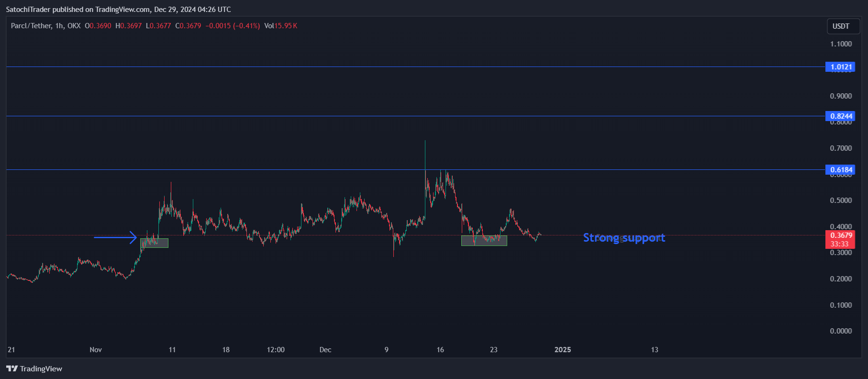This screenshot has height=379, width=868.
Task: Click the 0.3000 price axis label
Action: 841,253
